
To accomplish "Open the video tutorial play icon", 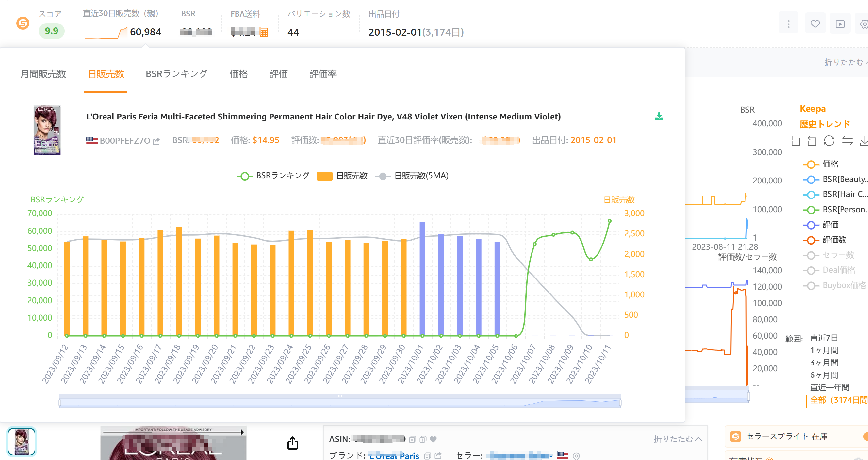I will tap(840, 24).
